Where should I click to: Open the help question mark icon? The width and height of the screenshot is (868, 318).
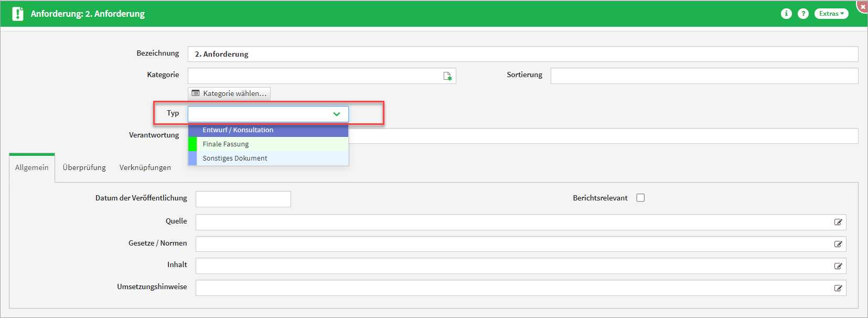pos(803,14)
